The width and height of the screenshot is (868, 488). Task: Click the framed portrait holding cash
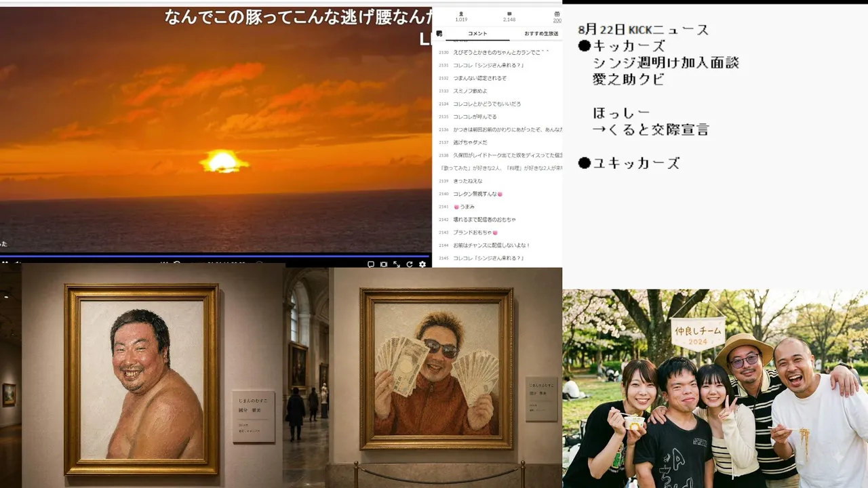(437, 369)
